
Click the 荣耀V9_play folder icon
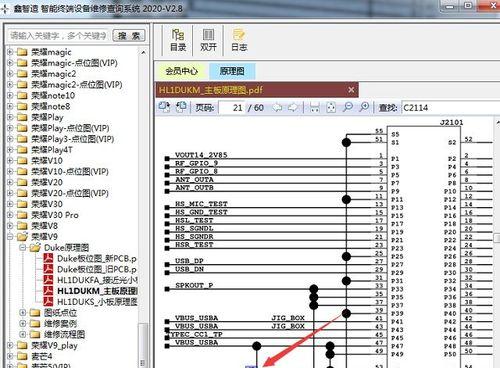tap(22, 345)
